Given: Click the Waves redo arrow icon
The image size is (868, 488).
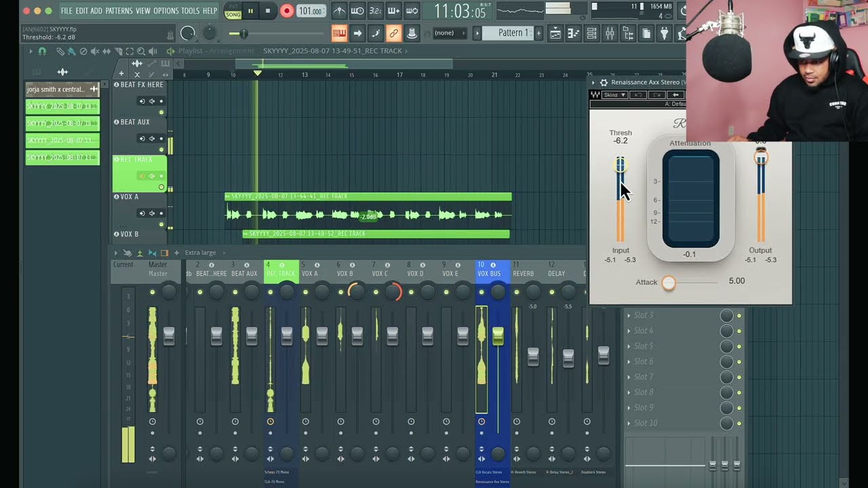Looking at the screenshot, I should click(x=656, y=95).
